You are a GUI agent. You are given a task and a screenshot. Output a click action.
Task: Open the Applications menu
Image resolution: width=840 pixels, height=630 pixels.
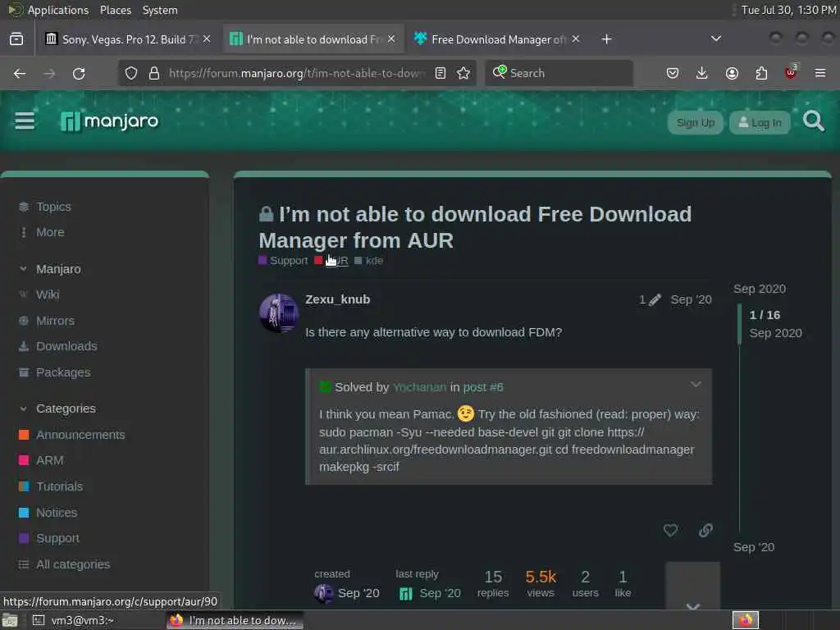(x=58, y=10)
